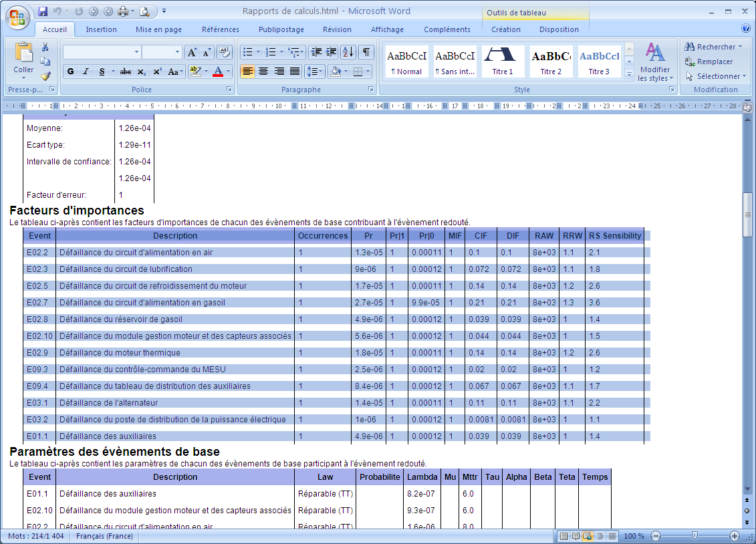756x544 pixels.
Task: Switch to print layout view
Action: [563, 536]
